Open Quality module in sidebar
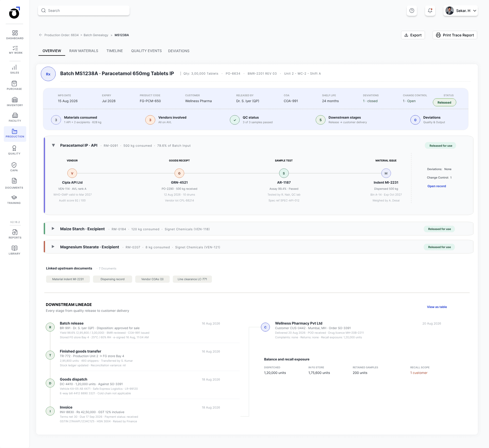The width and height of the screenshot is (489, 448). pyautogui.click(x=14, y=150)
